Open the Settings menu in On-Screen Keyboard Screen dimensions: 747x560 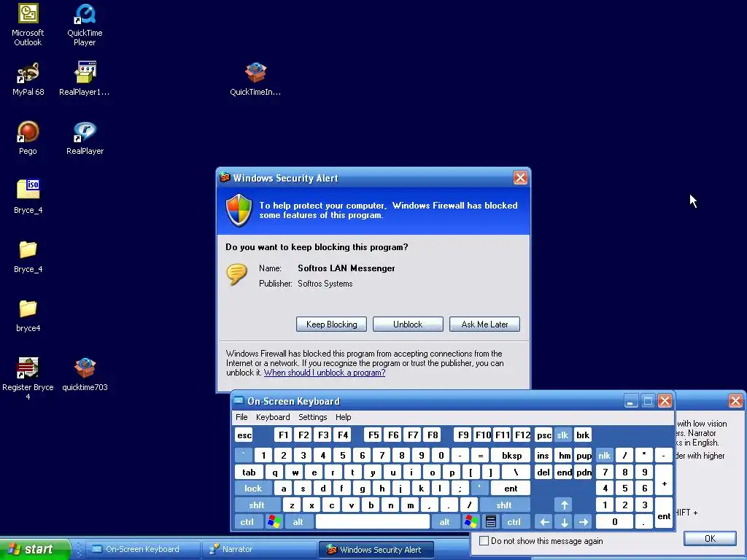pos(312,417)
